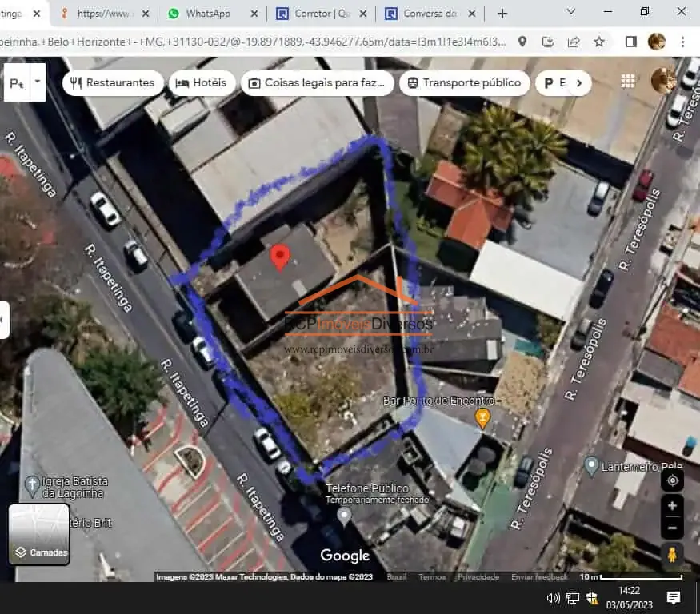Click the Google apps grid icon
This screenshot has width=700, height=614.
click(628, 81)
